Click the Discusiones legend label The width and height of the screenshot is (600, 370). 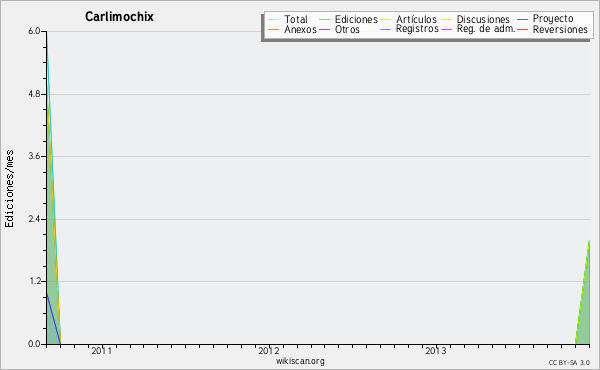483,19
